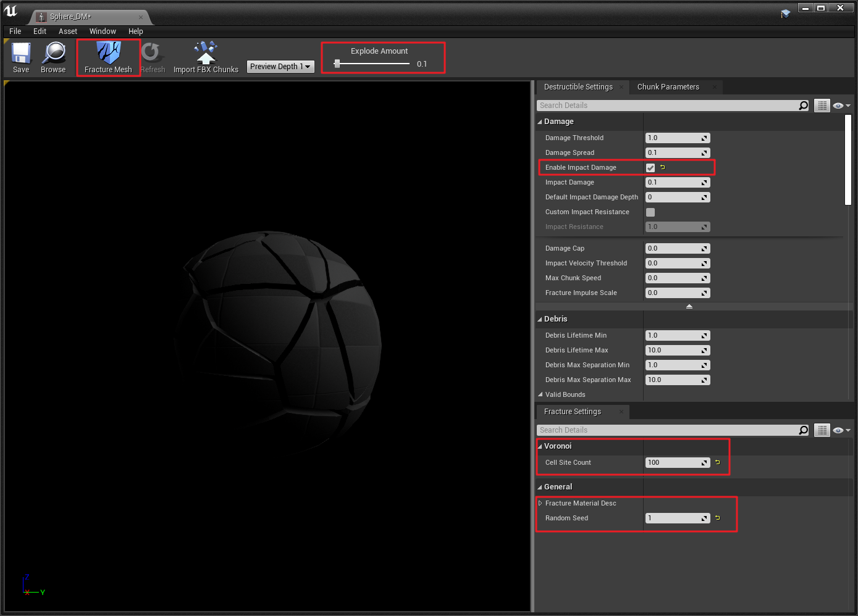Click the Debris Lifetime Min value field
This screenshot has height=616, width=858.
click(678, 336)
